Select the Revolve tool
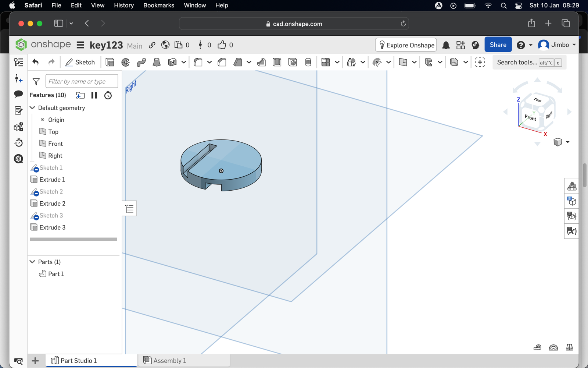The image size is (588, 368). [126, 62]
